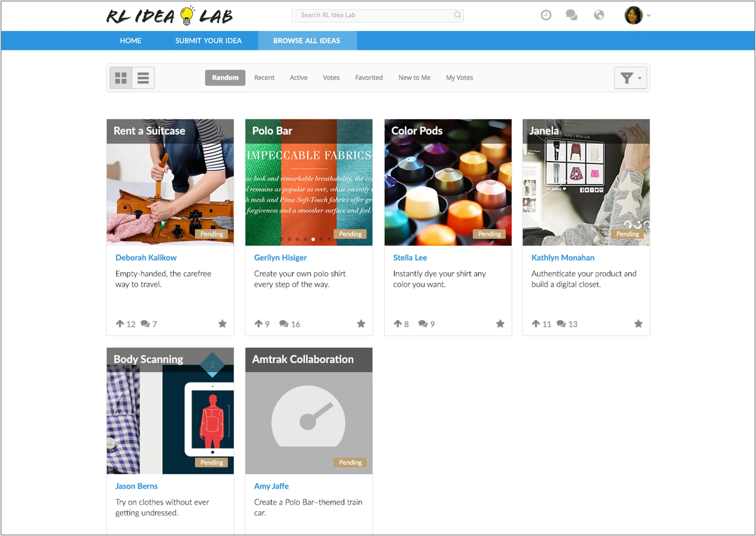Upvote the Polo Bar idea arrow
The image size is (756, 536).
[x=258, y=324]
